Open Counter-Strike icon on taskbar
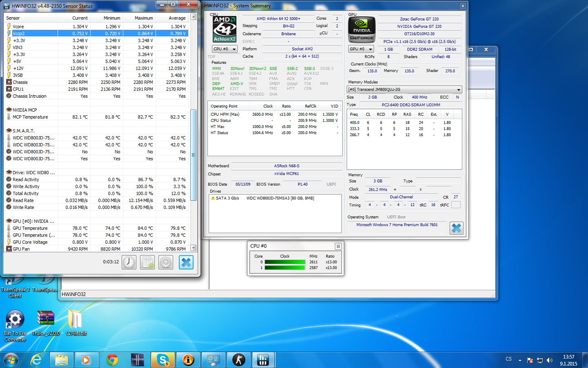 click(239, 360)
